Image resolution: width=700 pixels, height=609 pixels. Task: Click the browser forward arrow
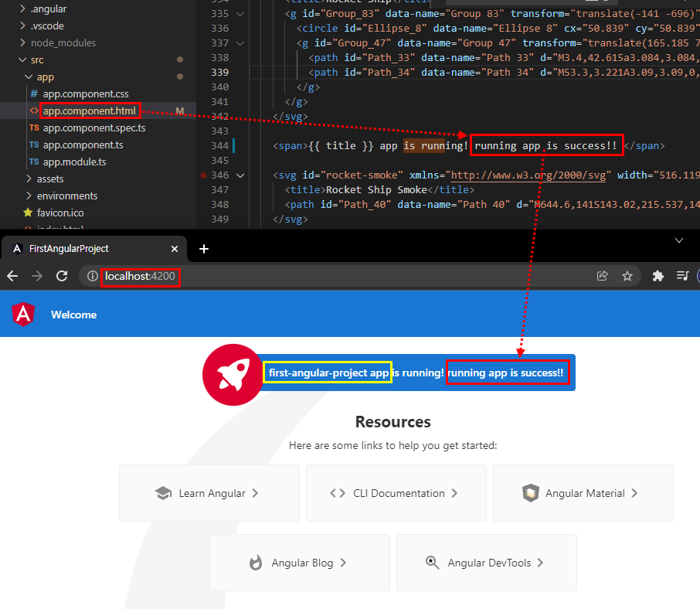click(x=37, y=276)
